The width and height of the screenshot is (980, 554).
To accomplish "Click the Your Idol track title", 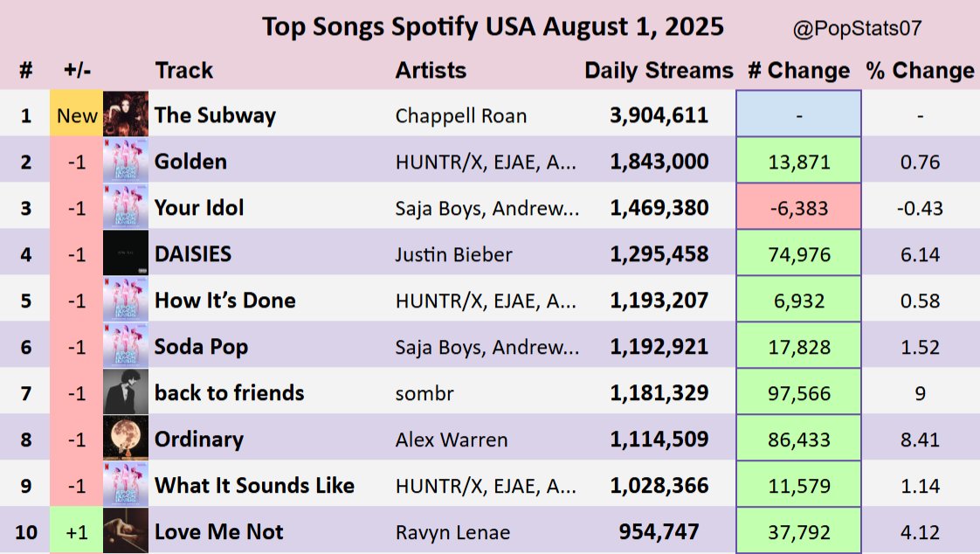I will coord(199,208).
